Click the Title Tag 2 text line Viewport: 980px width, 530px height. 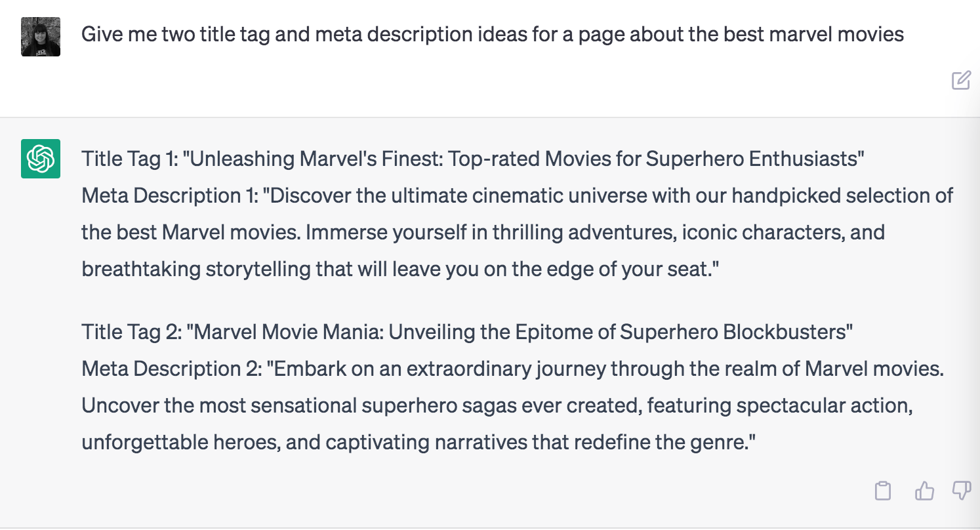click(x=467, y=332)
